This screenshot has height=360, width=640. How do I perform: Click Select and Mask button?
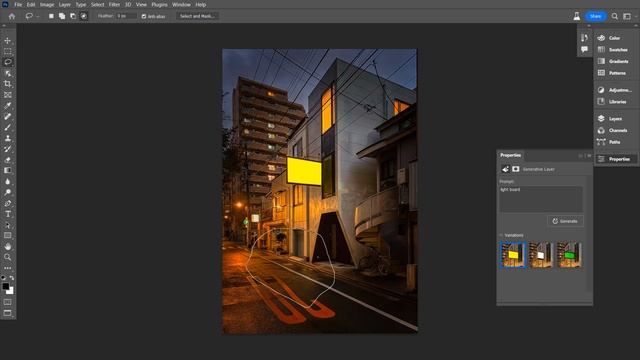tap(198, 16)
